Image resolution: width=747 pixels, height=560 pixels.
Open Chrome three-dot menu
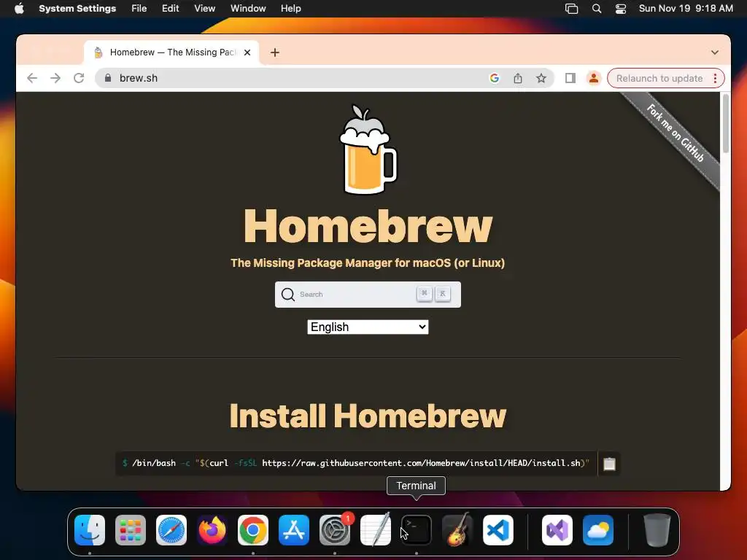tap(715, 78)
